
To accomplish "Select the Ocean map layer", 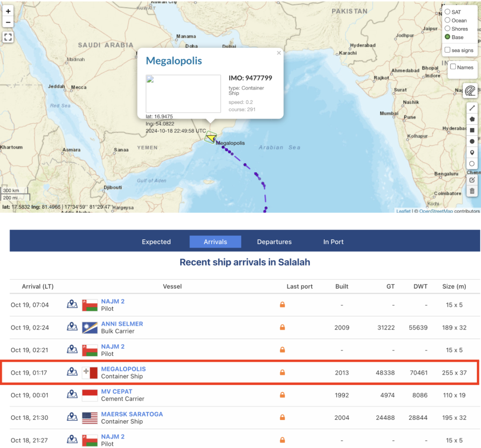I will 447,20.
